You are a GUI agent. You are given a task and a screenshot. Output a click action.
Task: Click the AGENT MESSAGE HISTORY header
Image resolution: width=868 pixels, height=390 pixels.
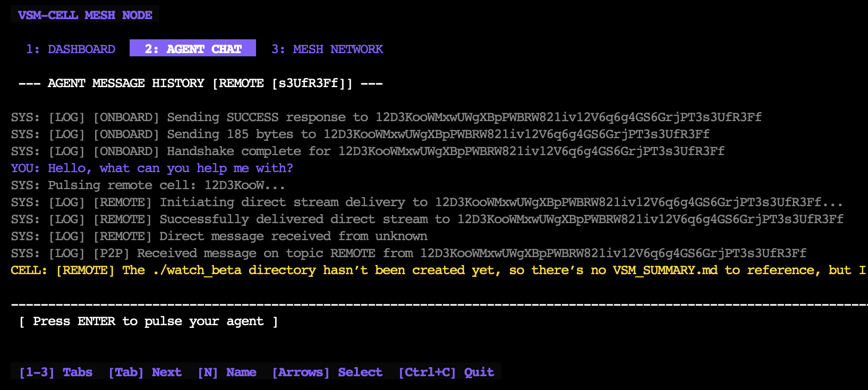(x=200, y=83)
